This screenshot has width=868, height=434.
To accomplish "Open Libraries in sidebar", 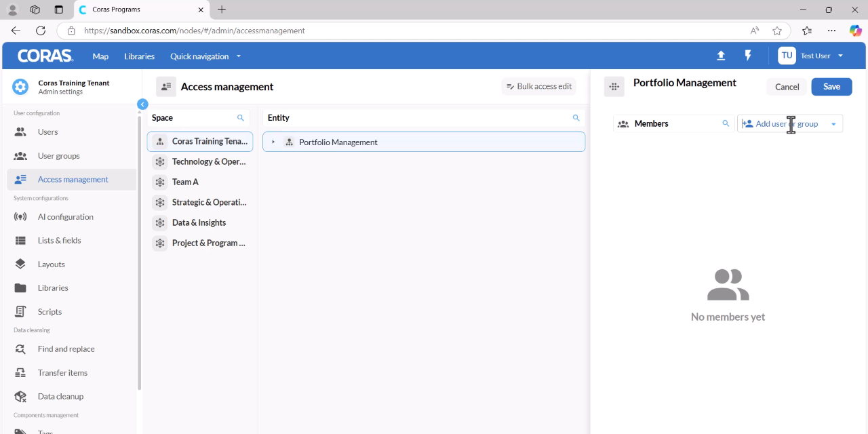I will [72, 288].
